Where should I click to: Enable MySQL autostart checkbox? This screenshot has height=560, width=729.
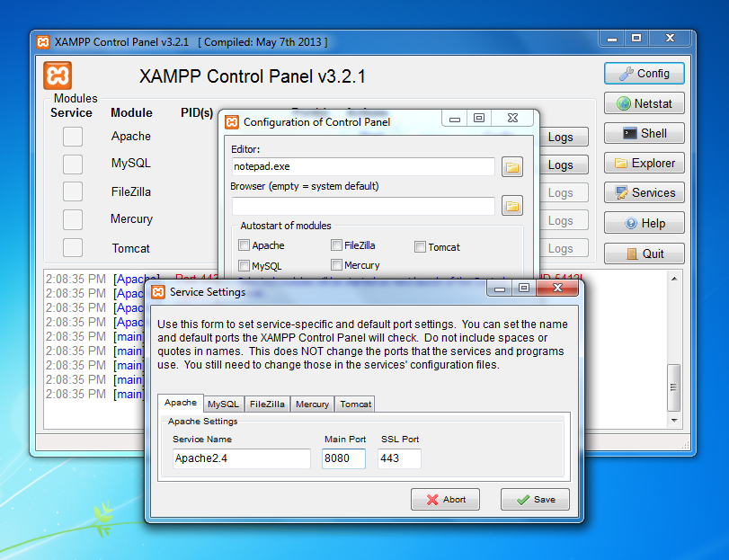(x=244, y=265)
